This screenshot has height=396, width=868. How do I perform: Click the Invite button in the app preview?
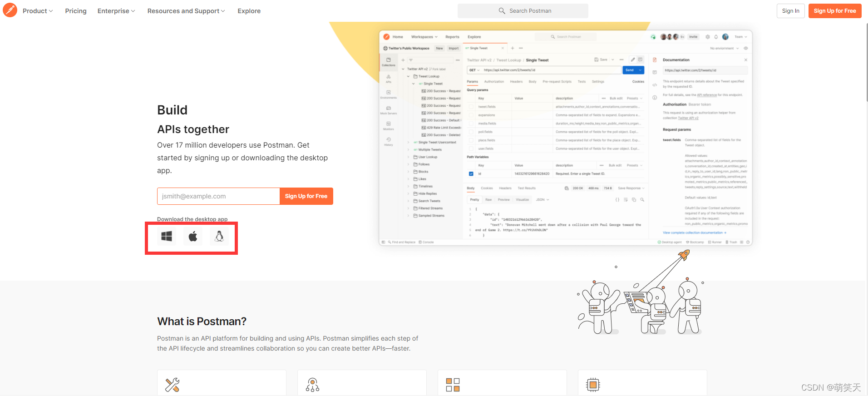click(693, 37)
